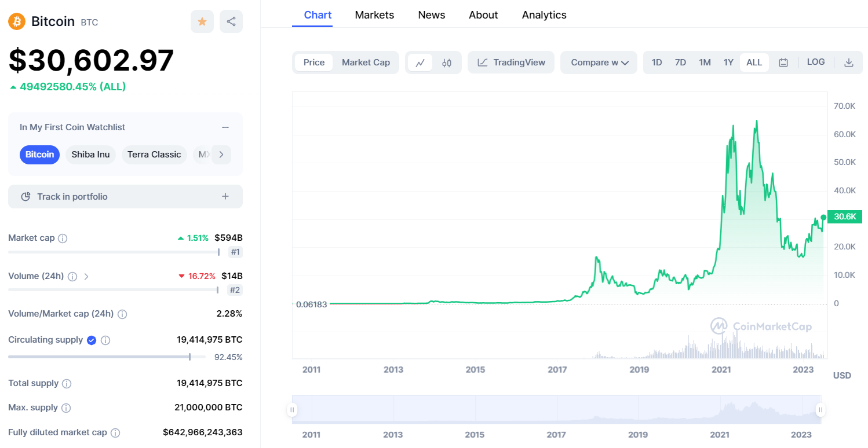Image resolution: width=868 pixels, height=448 pixels.
Task: Select Shiba Inu chip in watchlist
Action: pyautogui.click(x=91, y=155)
